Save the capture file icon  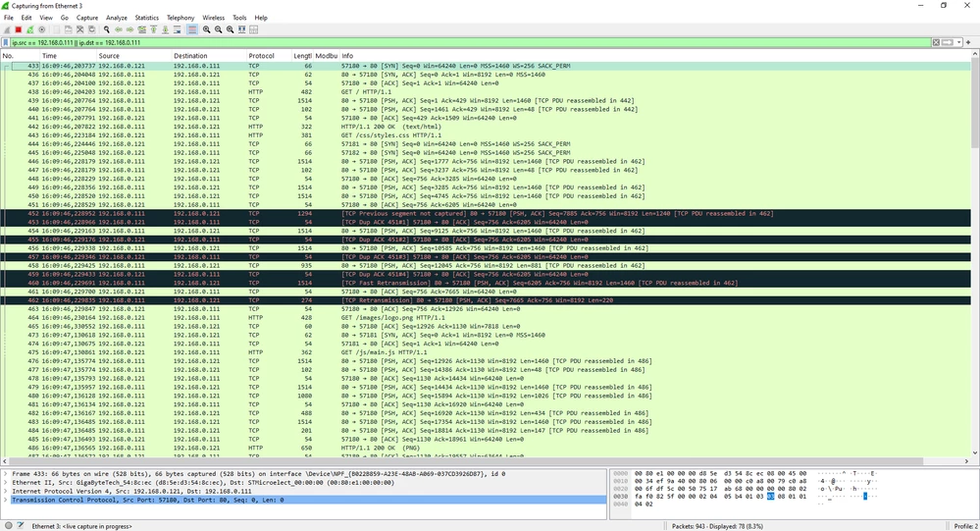68,29
